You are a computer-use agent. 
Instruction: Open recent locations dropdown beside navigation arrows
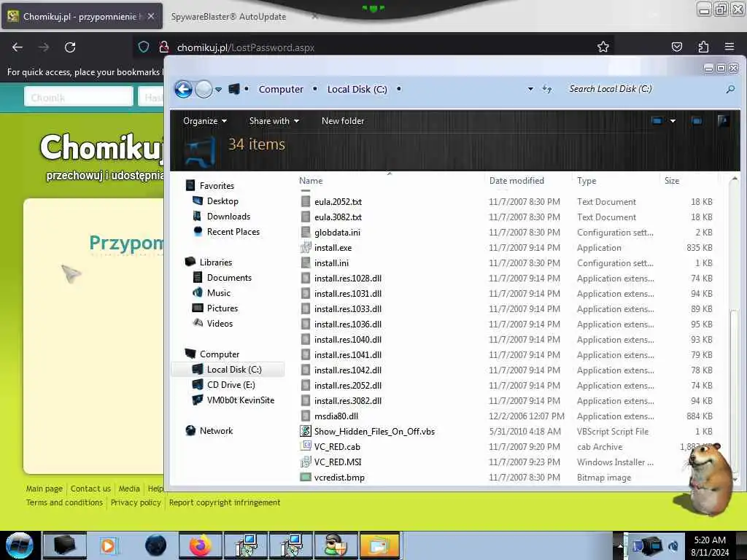coord(218,89)
